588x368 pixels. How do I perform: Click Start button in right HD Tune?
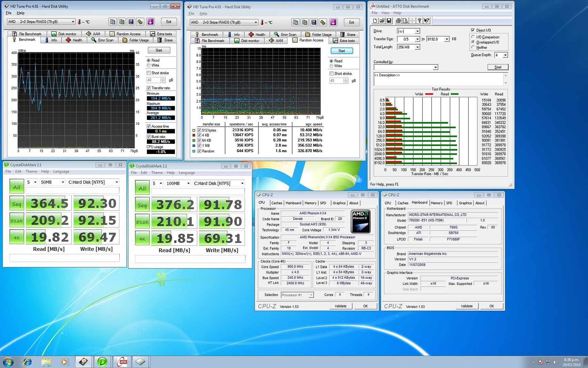pos(342,51)
